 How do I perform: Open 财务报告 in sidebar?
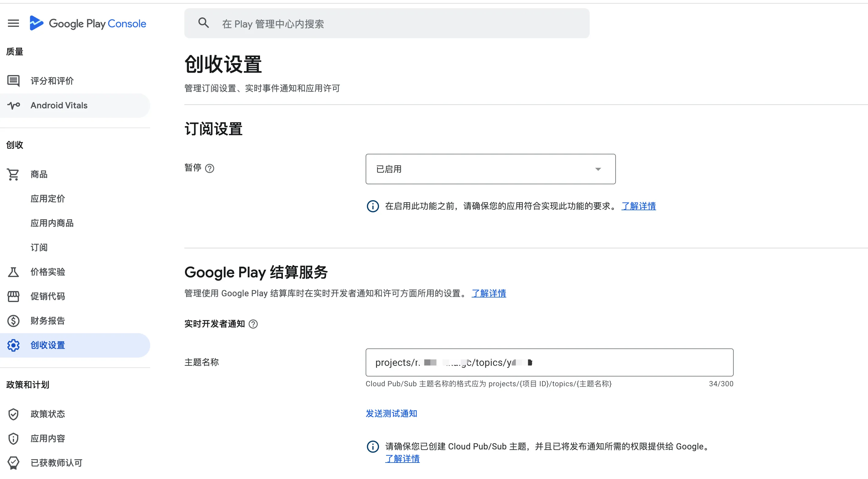[x=75, y=321]
